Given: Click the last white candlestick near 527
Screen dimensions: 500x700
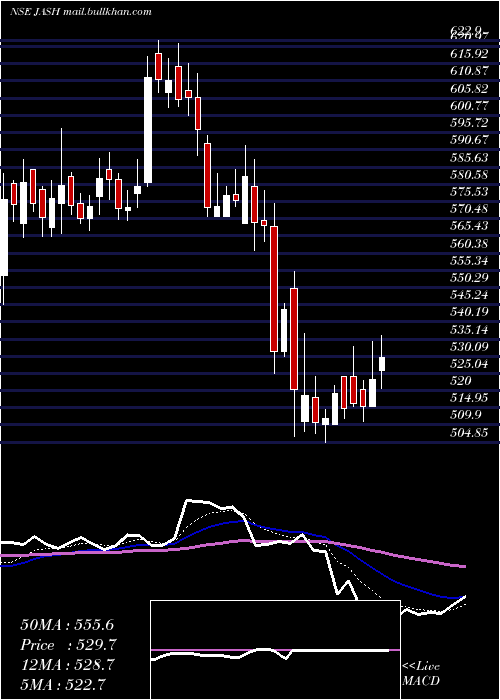Looking at the screenshot, I should pos(382,363).
